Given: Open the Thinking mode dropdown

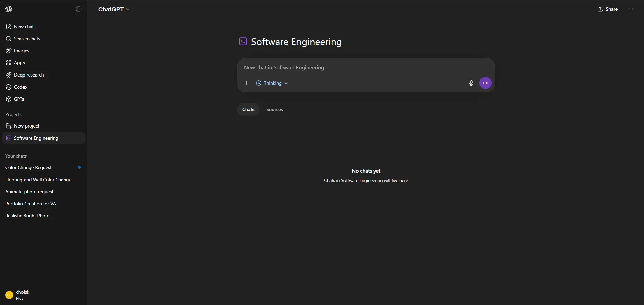Looking at the screenshot, I should click(272, 83).
